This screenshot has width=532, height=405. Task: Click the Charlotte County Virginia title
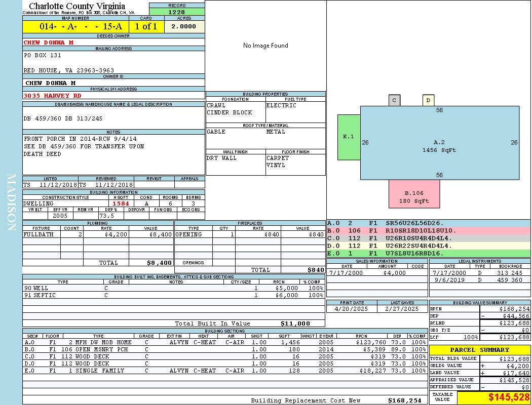pos(77,6)
